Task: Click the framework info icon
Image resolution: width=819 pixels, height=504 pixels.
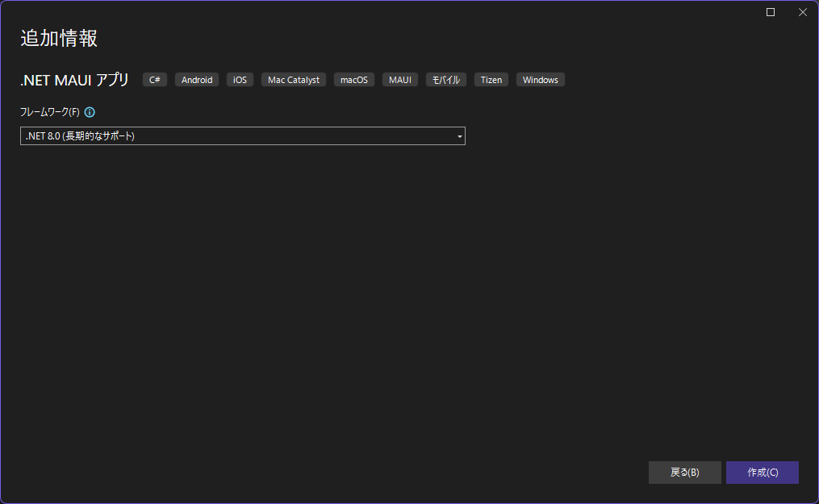Action: coord(90,112)
